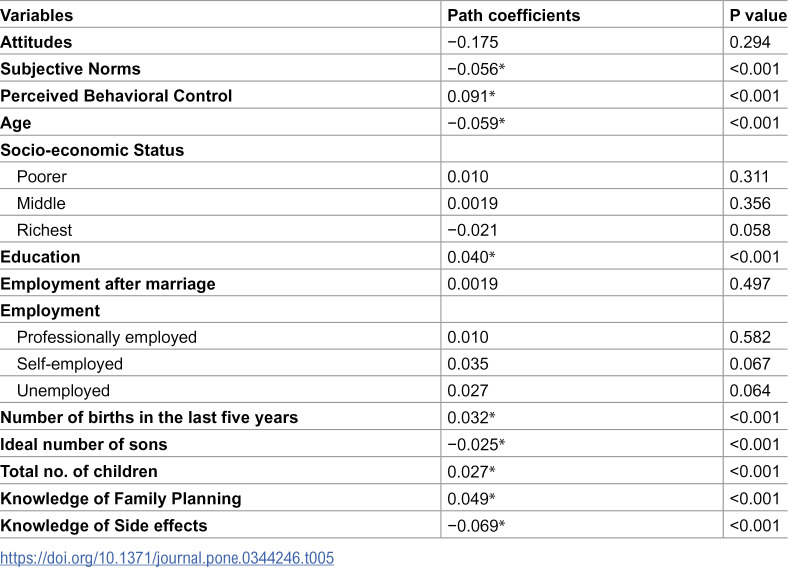Click the Employment after marriage label
The height and width of the screenshot is (568, 788).
pyautogui.click(x=108, y=284)
